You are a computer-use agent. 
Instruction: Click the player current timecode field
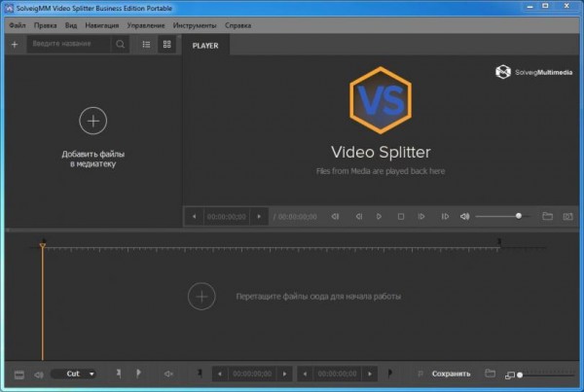(227, 217)
